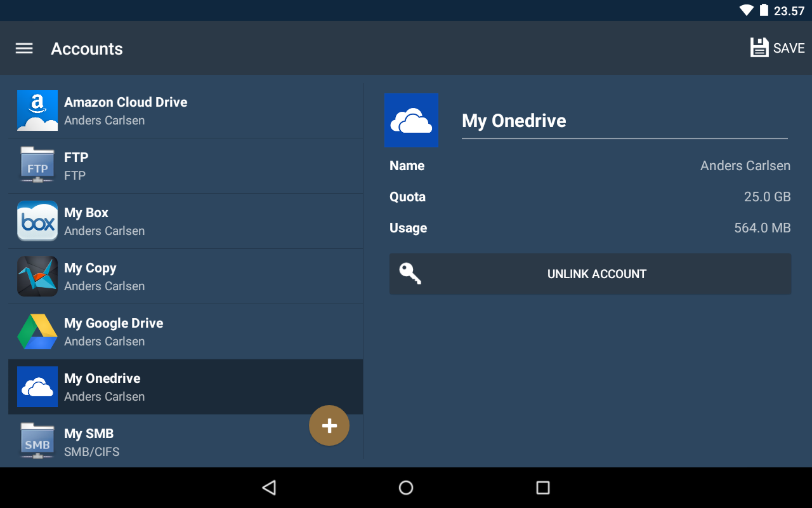The width and height of the screenshot is (812, 508).
Task: Select the FTP account title
Action: pyautogui.click(x=76, y=157)
